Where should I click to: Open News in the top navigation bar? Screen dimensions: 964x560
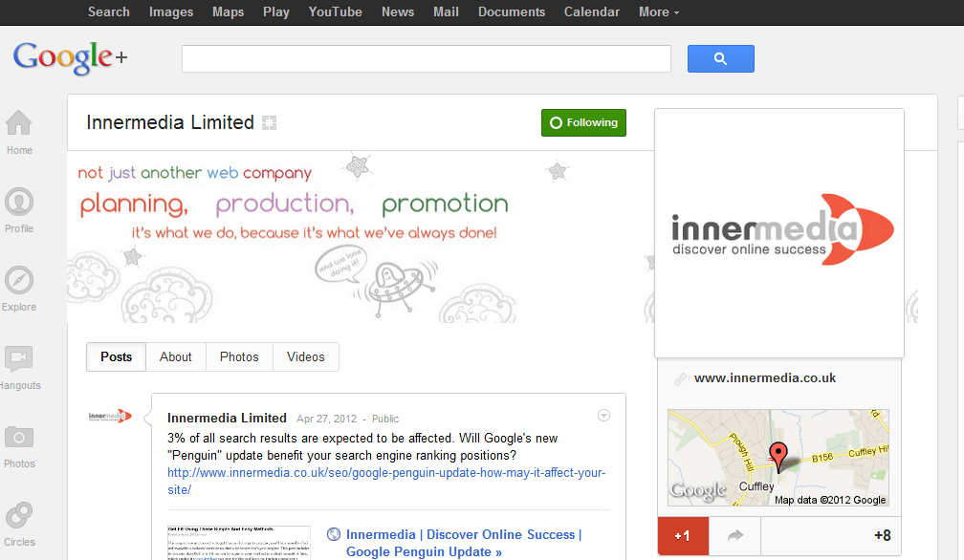click(398, 11)
